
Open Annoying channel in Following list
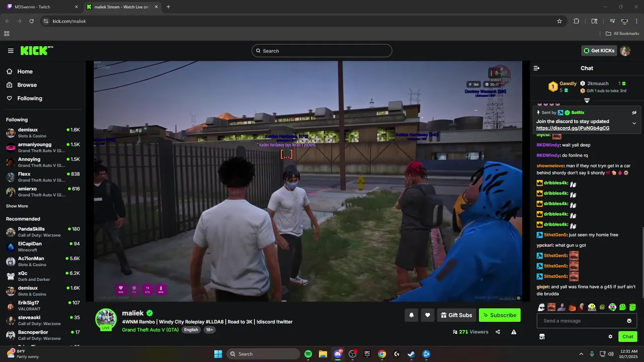pyautogui.click(x=43, y=162)
